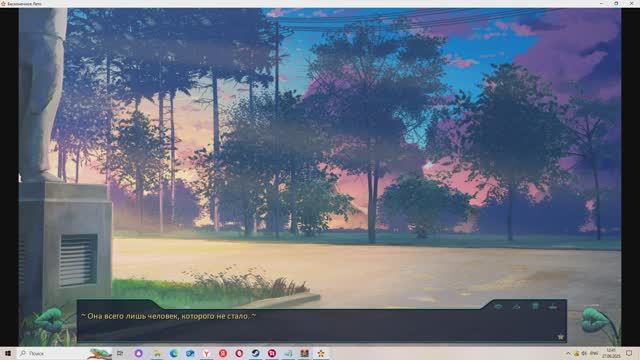The height and width of the screenshot is (360, 640).
Task: Click the curved arrow icon in dialogue box
Action: coord(516,307)
